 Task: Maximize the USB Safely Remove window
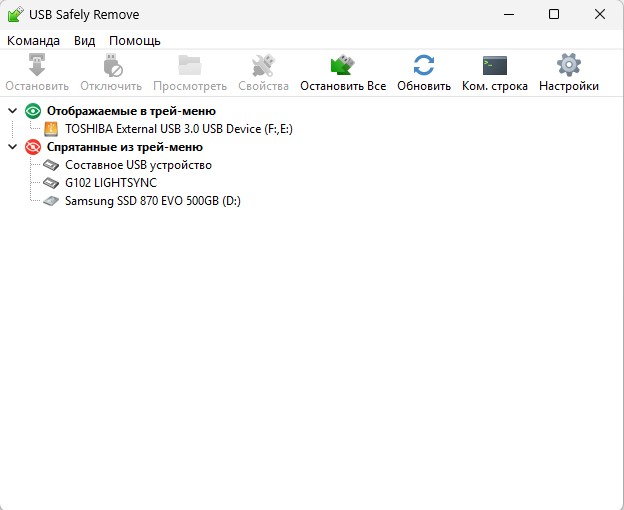554,15
